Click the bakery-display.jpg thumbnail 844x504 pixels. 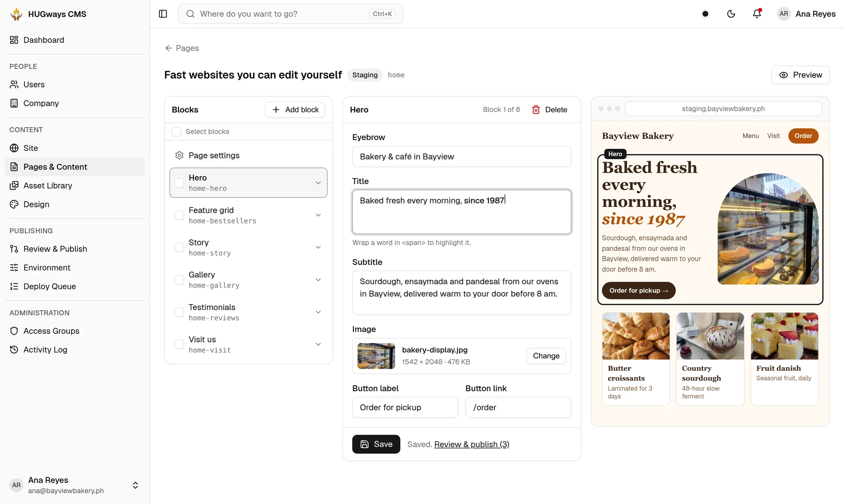376,356
